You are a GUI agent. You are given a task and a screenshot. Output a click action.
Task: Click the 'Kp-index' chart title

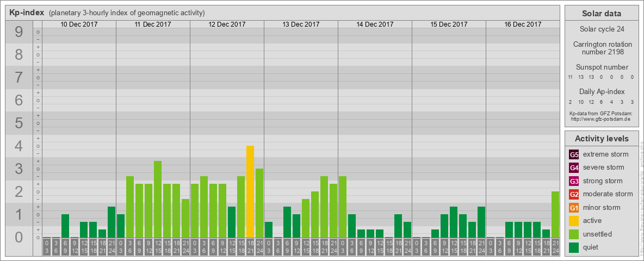click(x=27, y=13)
